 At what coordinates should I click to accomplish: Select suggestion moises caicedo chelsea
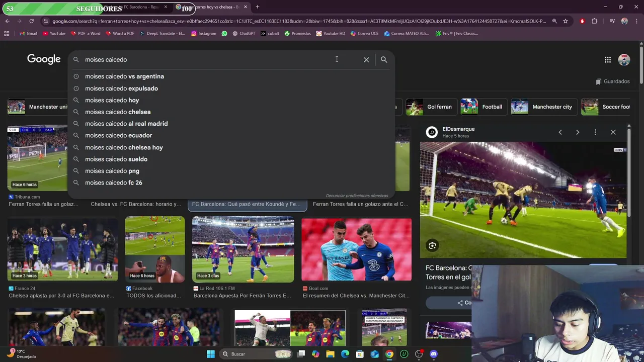point(231,112)
